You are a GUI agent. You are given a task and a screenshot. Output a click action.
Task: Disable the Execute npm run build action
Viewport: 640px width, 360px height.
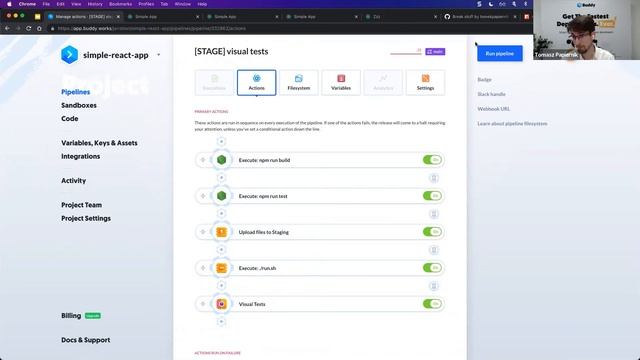tap(432, 160)
